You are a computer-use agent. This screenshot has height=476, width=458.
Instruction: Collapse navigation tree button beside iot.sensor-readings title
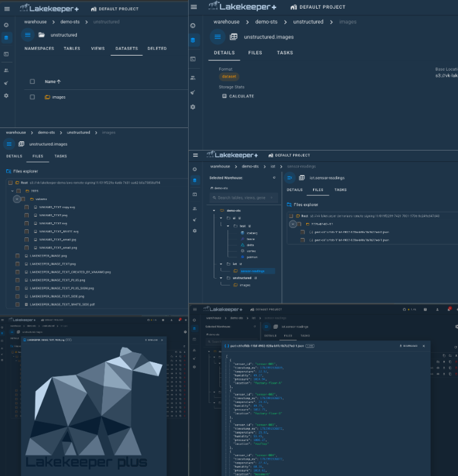(x=289, y=178)
